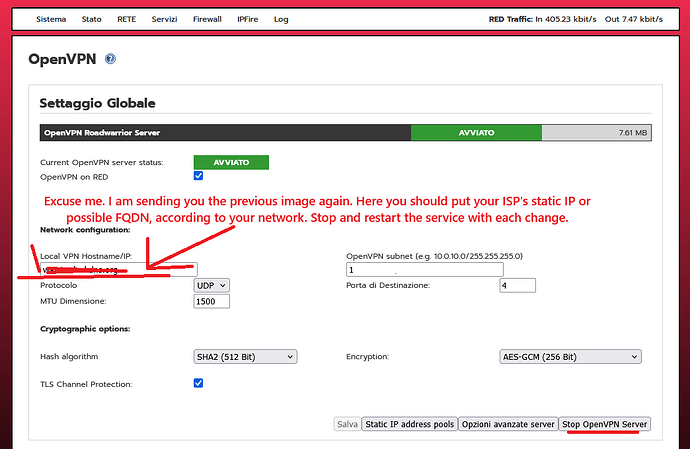Toggle TLS Channel Protection checkbox
This screenshot has height=449, width=690.
(198, 383)
